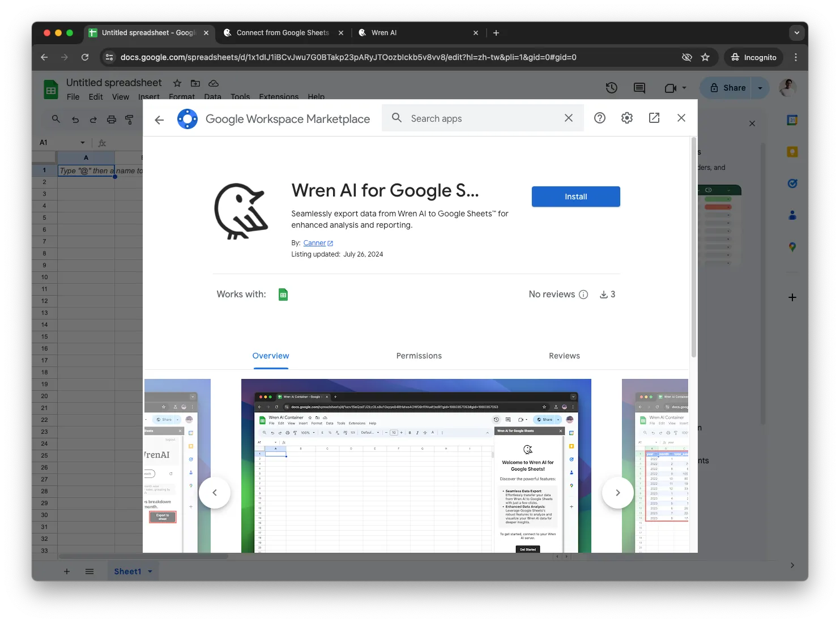Open comments panel icon

point(639,88)
